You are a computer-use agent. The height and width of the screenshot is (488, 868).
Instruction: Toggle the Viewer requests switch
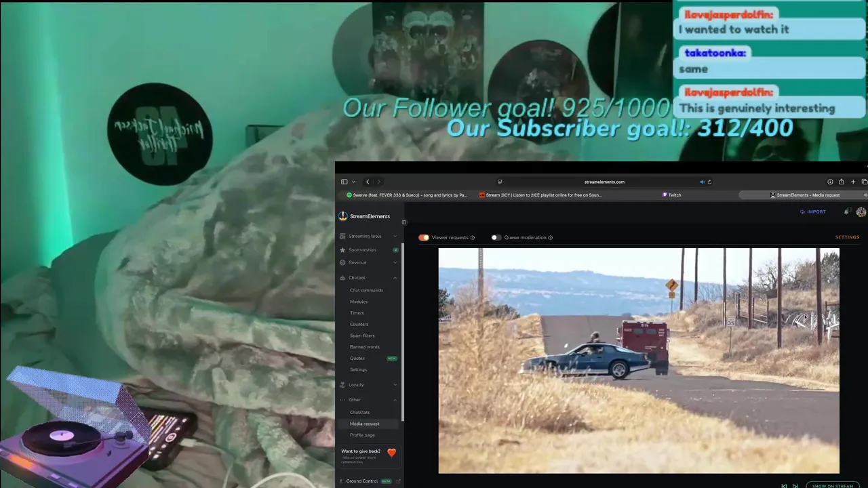pyautogui.click(x=424, y=237)
